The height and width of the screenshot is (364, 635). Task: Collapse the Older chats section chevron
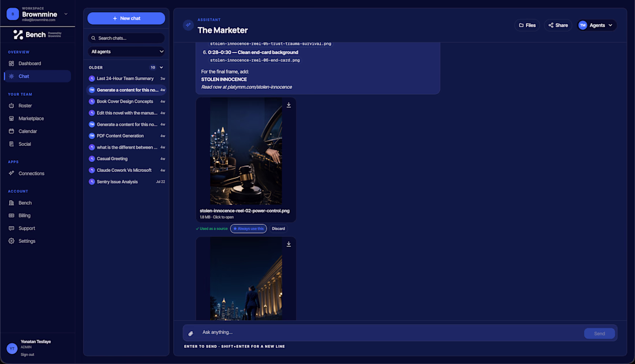[161, 67]
